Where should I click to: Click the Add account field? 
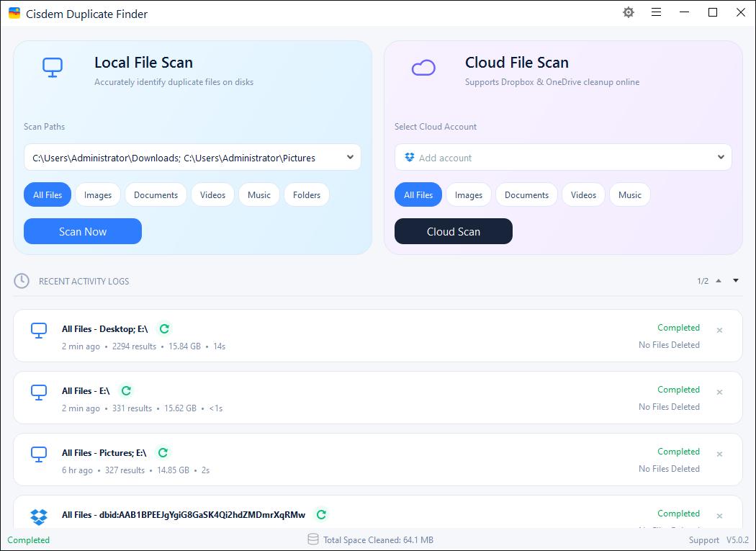pyautogui.click(x=563, y=157)
